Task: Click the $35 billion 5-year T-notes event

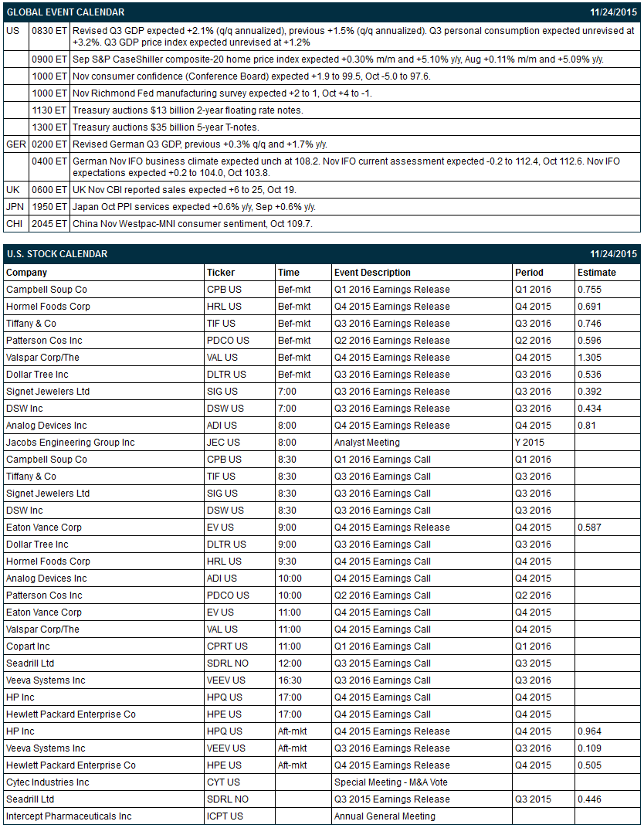Action: click(x=166, y=127)
